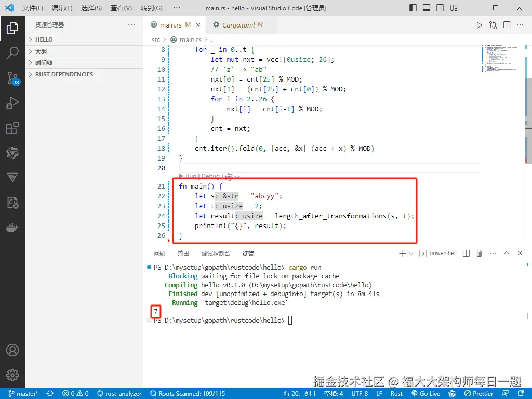This screenshot has width=532, height=399.
Task: Open the Accounts menu icon
Action: (x=12, y=350)
